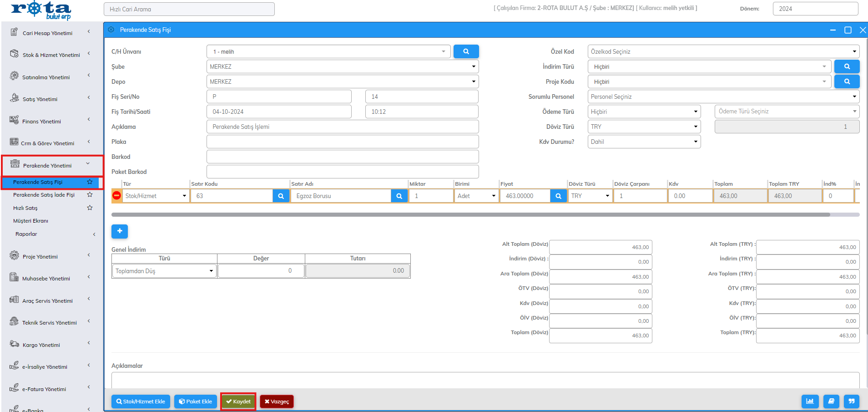Open the Birimi Adet dropdown
Viewport: 868px width, 412px height.
pyautogui.click(x=476, y=196)
